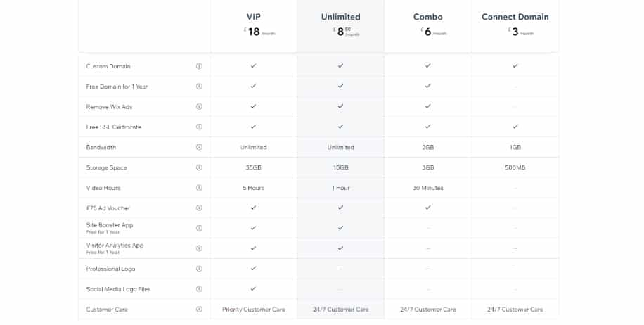644x325 pixels.
Task: Select the VIP plan header
Action: pos(254,17)
